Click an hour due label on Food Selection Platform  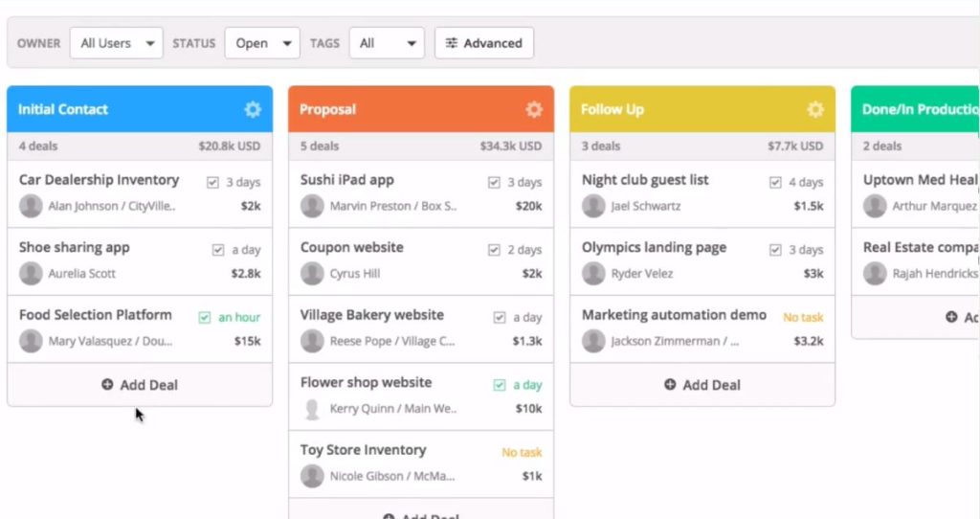[239, 317]
